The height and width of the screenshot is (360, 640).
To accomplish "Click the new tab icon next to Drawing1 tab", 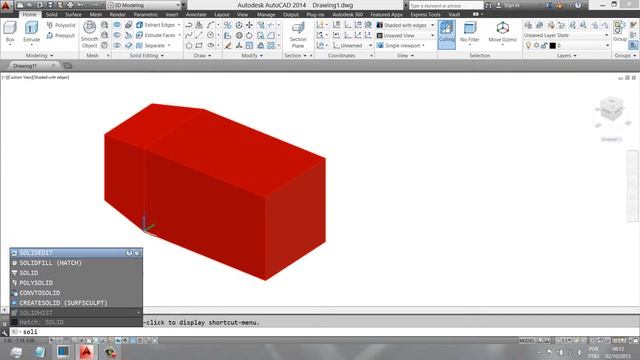I will coord(68,66).
